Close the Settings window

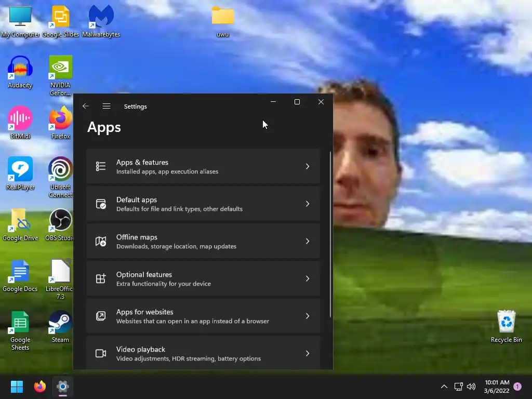[x=321, y=102]
